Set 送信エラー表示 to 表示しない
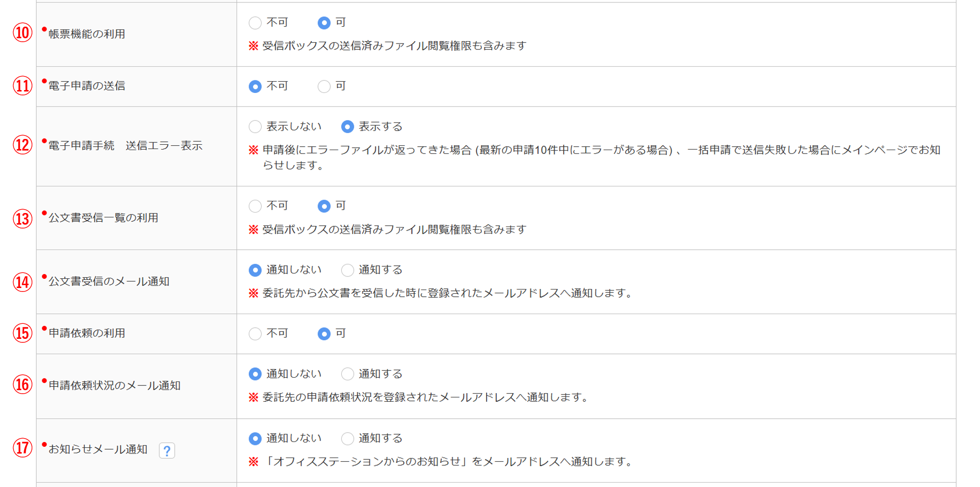Image resolution: width=980 pixels, height=487 pixels. pos(255,127)
